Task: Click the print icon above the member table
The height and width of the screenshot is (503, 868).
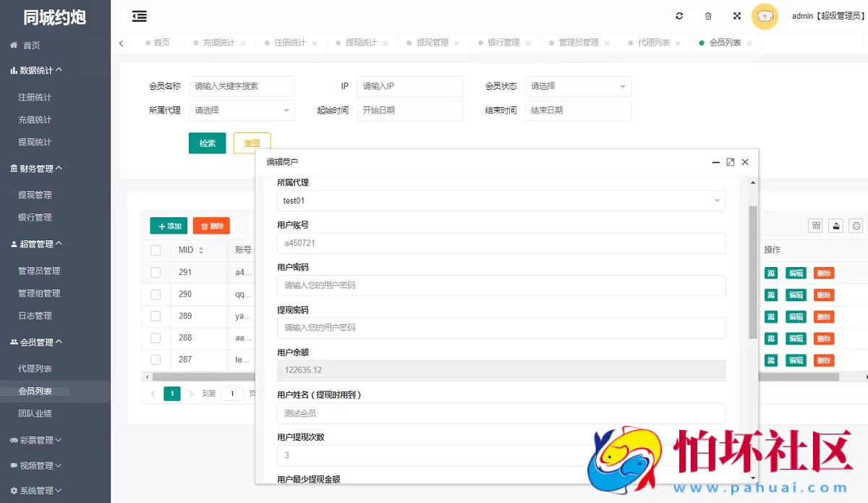Action: pyautogui.click(x=856, y=226)
